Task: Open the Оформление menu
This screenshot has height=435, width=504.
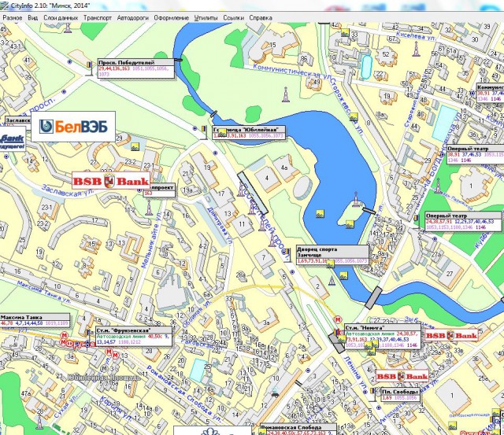Action: click(172, 17)
